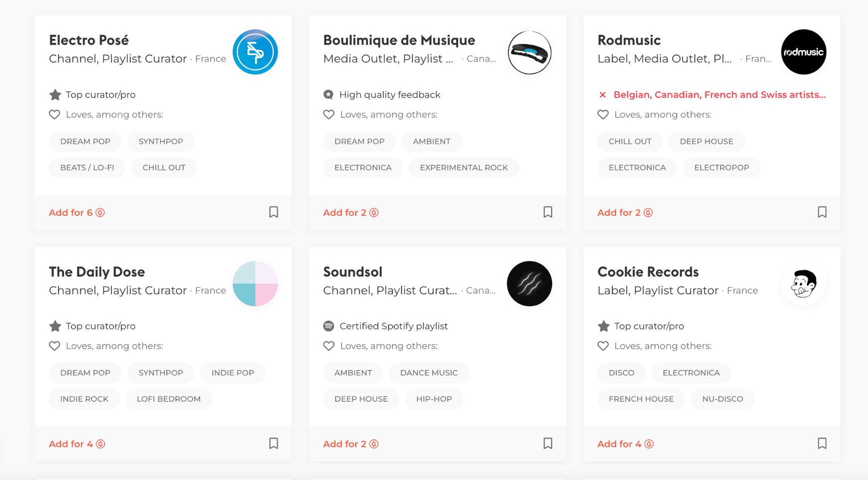Image resolution: width=868 pixels, height=480 pixels.
Task: Select the LOFI BEDROOM tag
Action: click(x=168, y=399)
